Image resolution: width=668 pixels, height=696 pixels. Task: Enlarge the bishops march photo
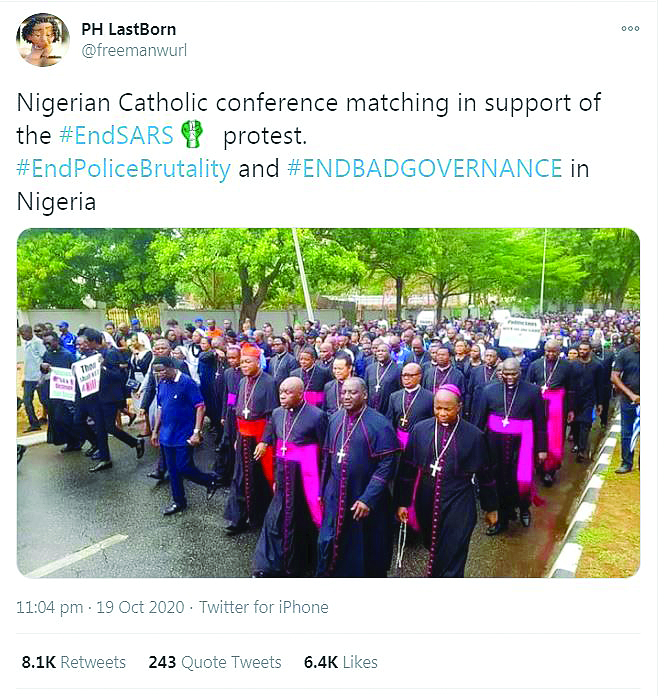328,403
